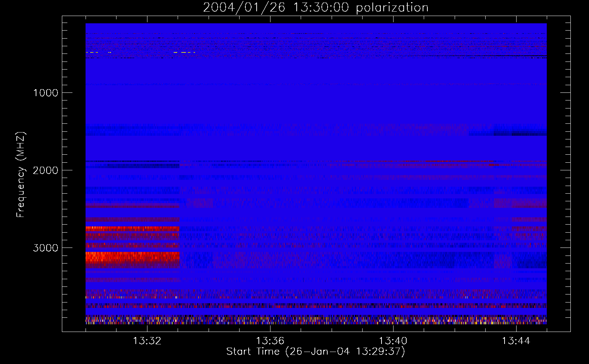Click the 13:32 time tick label

point(147,341)
